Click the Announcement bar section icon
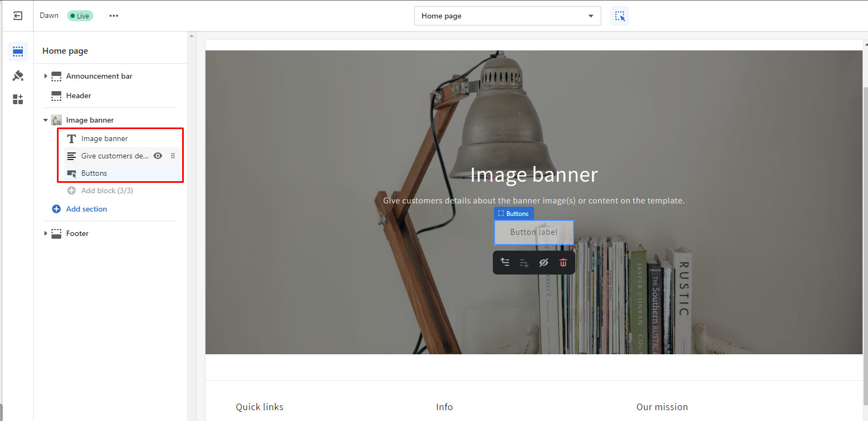868x421 pixels. [56, 76]
